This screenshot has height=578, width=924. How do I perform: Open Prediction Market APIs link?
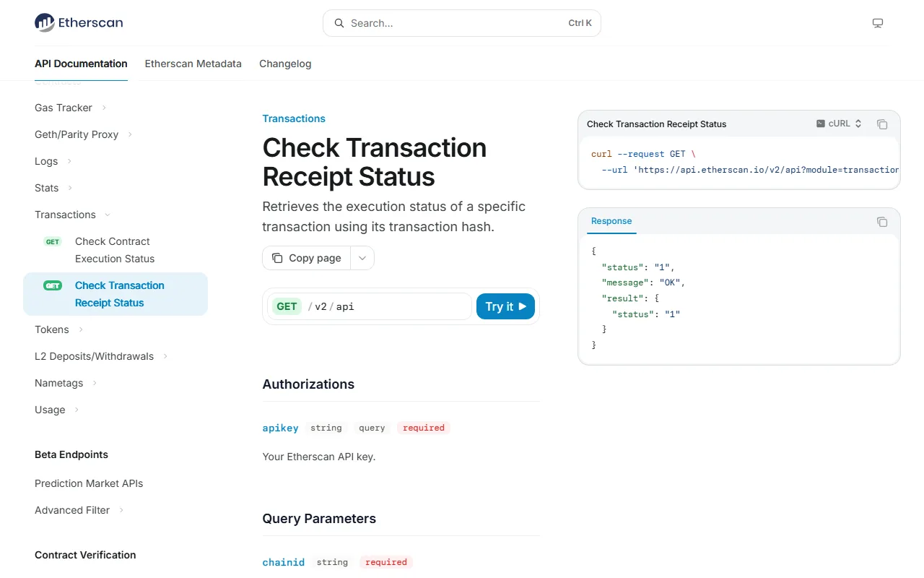tap(89, 483)
